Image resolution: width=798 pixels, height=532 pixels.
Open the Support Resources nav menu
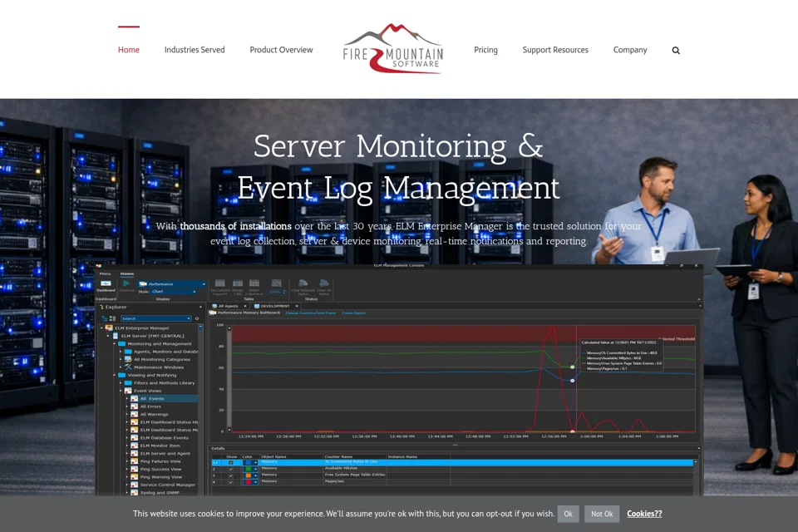coord(555,50)
